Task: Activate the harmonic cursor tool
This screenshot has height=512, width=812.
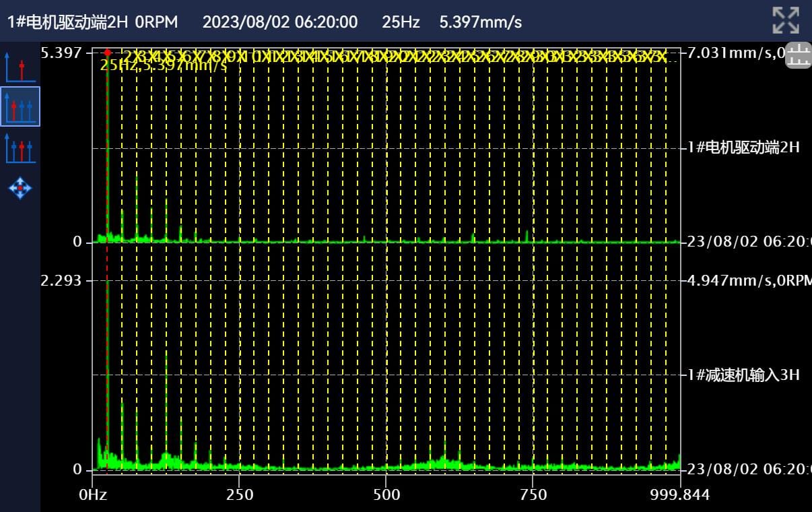Action: (20, 107)
